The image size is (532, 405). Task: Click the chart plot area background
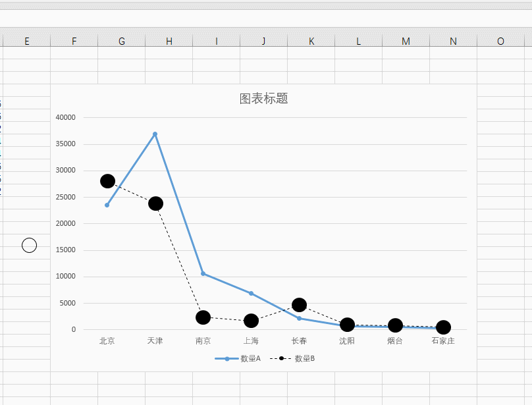coord(362,165)
